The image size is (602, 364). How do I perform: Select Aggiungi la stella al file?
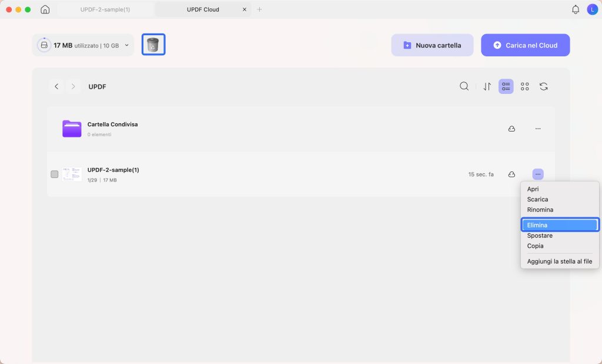(x=560, y=262)
